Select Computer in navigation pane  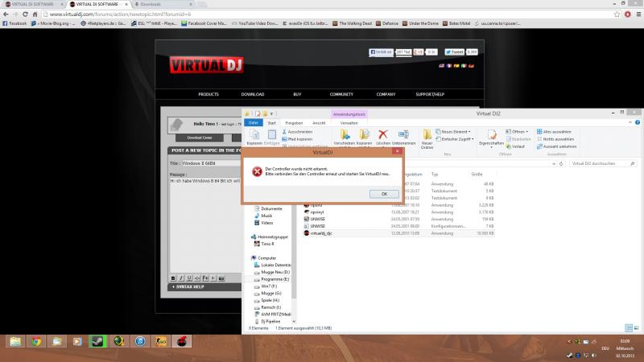coord(266,258)
